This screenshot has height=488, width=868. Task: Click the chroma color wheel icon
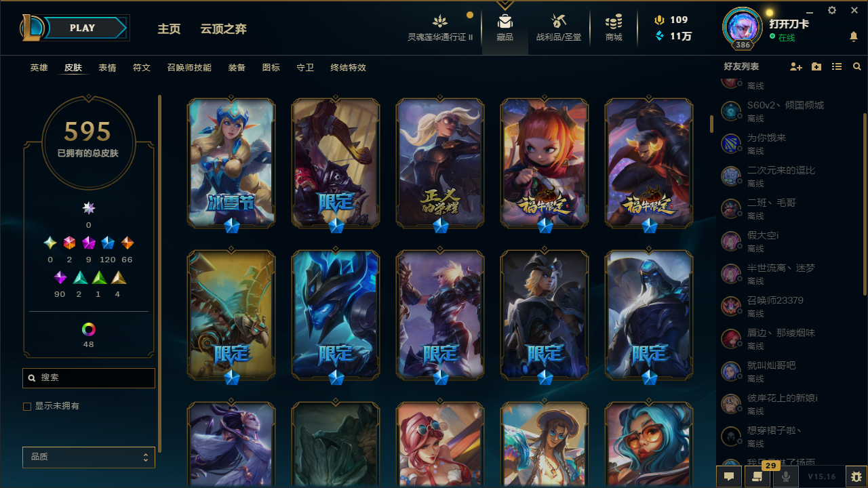[x=89, y=329]
